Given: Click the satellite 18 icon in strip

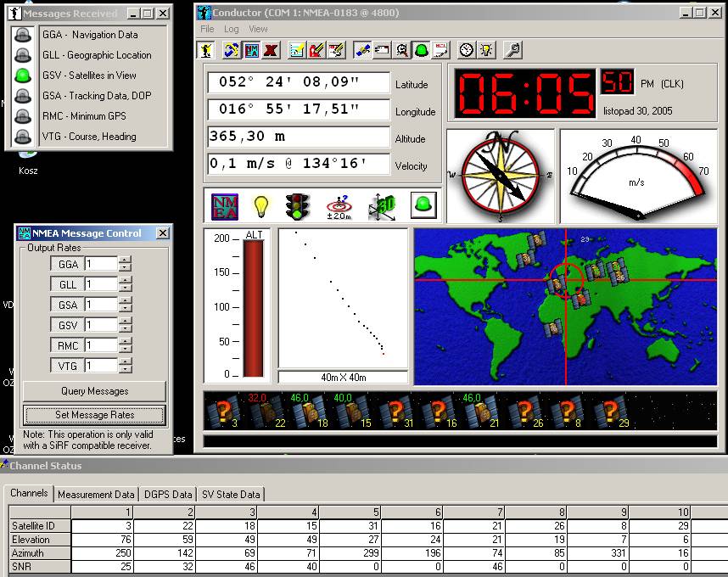Looking at the screenshot, I should coord(309,412).
